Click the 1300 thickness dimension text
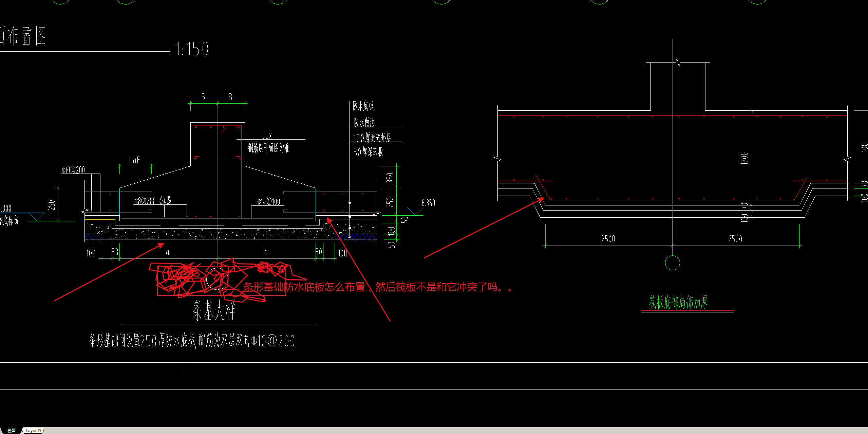Screen dimensions: 868x434 click(x=744, y=159)
